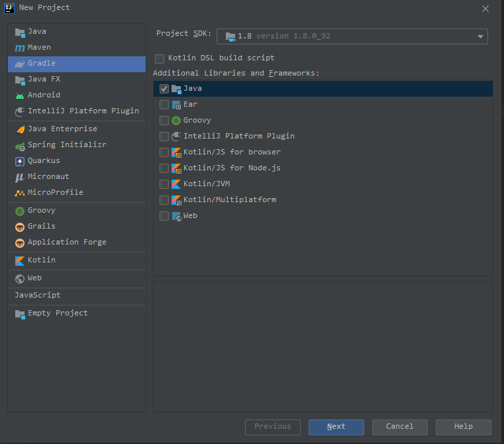Click IntelliJ Platform Plugin sidebar icon
The image size is (504, 444).
pos(20,111)
